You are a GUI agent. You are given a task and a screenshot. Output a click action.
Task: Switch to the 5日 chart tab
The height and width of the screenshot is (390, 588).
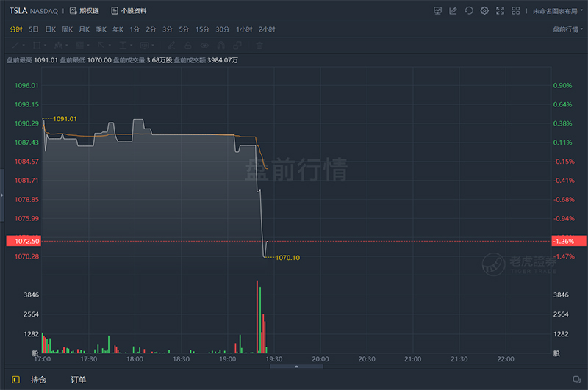coord(34,29)
